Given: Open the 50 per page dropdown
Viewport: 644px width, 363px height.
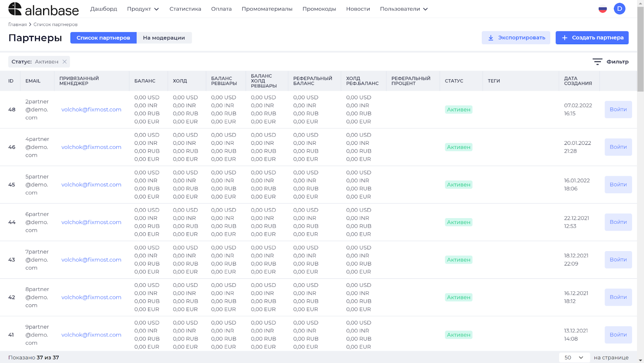Looking at the screenshot, I should coord(574,357).
